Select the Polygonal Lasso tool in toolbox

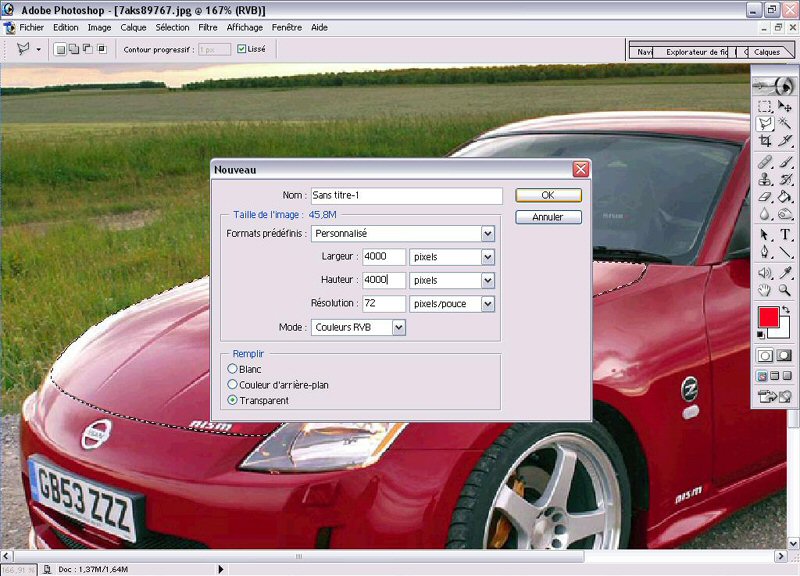(x=764, y=123)
